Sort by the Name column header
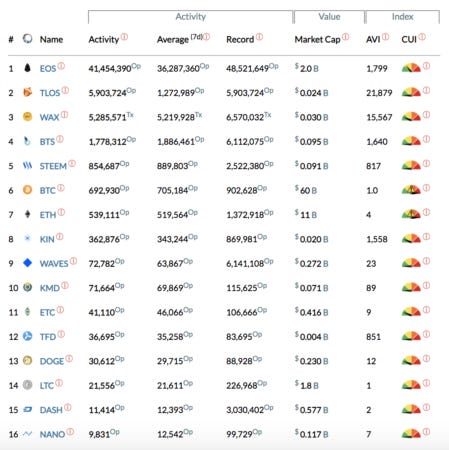The width and height of the screenshot is (449, 450). pos(51,39)
